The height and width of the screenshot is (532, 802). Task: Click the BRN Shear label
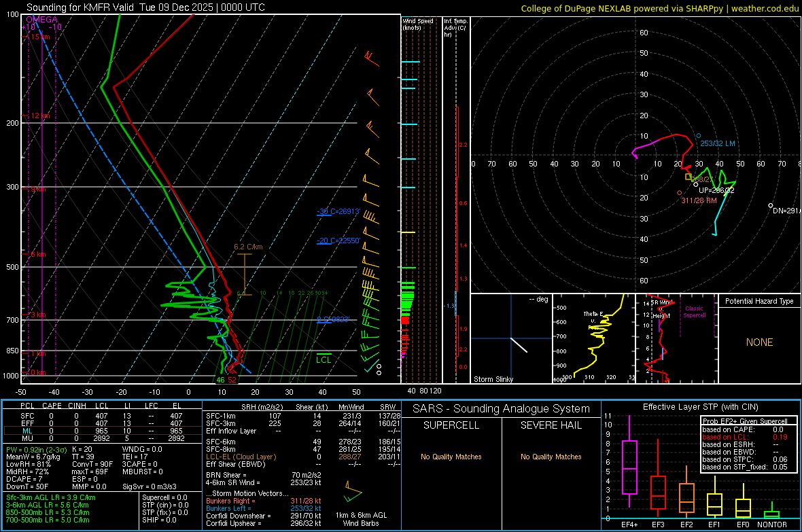(x=226, y=475)
